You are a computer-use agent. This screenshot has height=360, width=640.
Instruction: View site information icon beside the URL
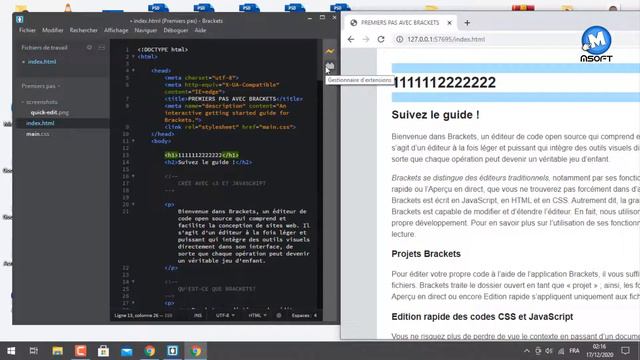(400, 39)
